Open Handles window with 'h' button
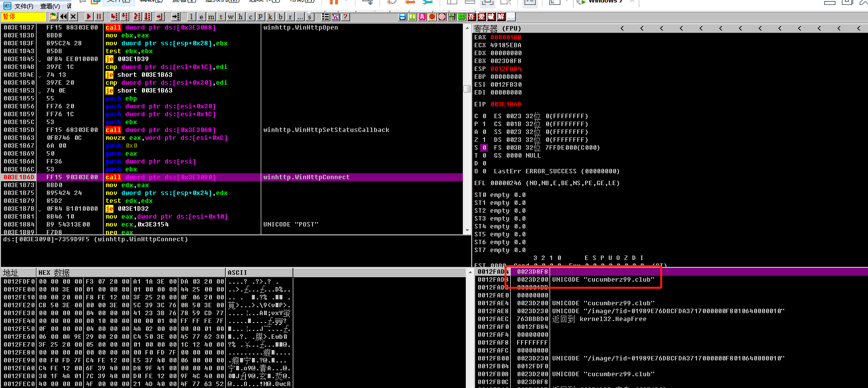This screenshot has width=868, height=388. (241, 17)
